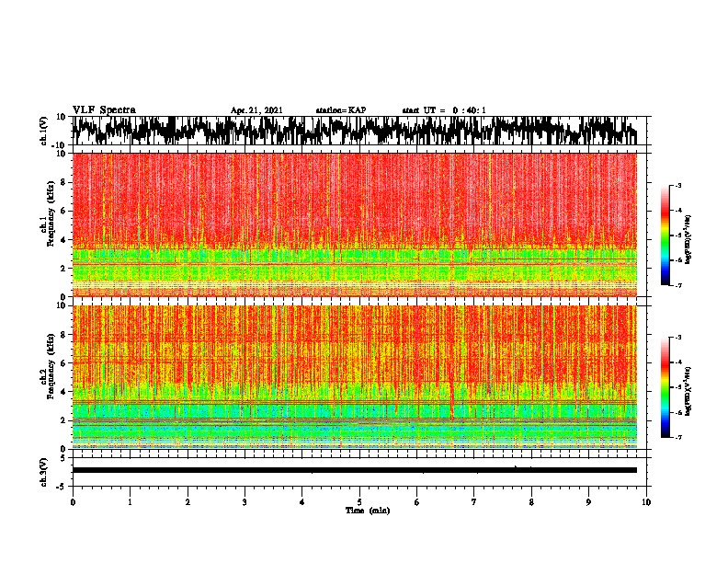Click the "-7" label on the ch.2 color bar
This screenshot has width=728, height=563.
(677, 437)
